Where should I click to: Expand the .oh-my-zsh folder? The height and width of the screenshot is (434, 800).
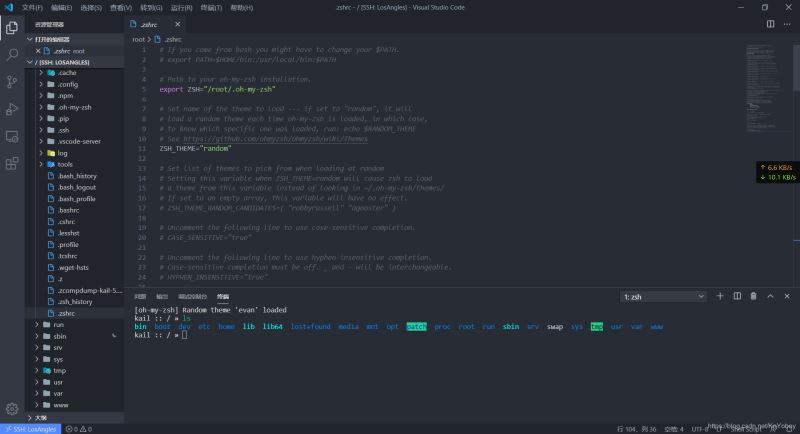click(x=75, y=107)
